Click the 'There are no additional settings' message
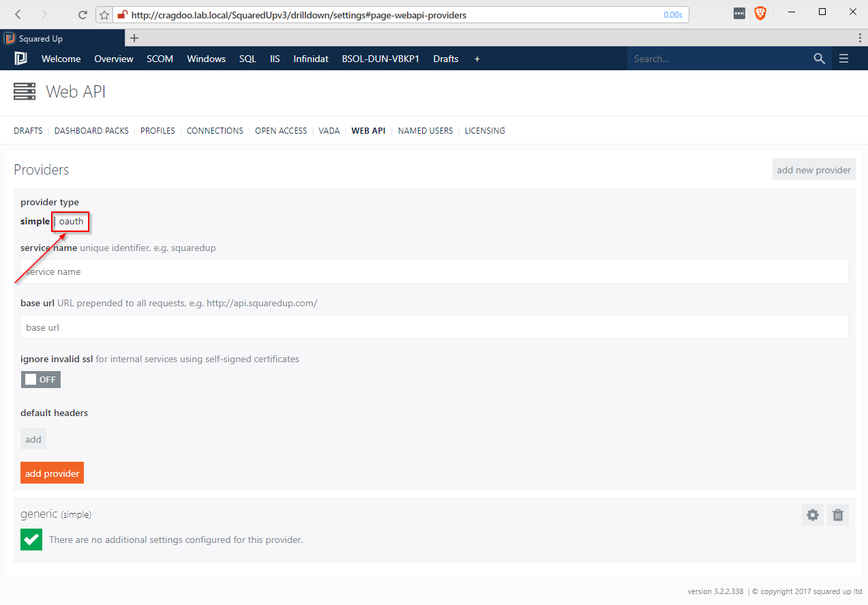This screenshot has height=605, width=868. (x=176, y=540)
